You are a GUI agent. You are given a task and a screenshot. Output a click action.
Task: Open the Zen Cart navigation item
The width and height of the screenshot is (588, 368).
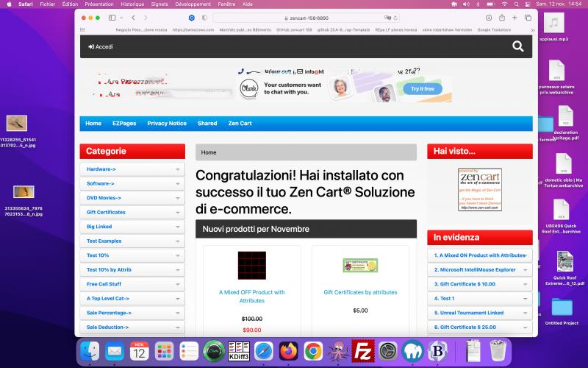point(240,123)
